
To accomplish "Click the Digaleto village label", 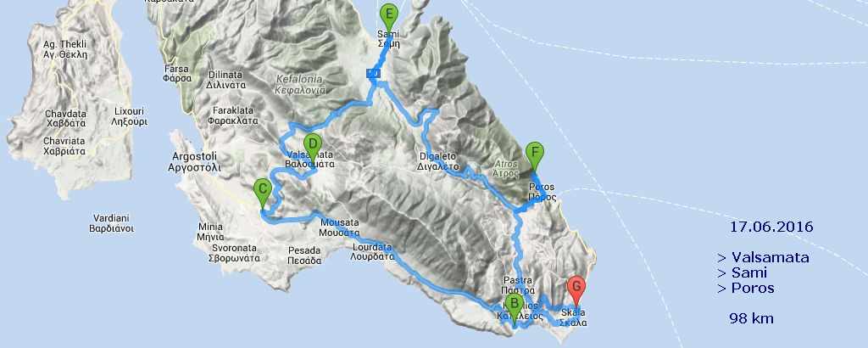I will tap(437, 161).
